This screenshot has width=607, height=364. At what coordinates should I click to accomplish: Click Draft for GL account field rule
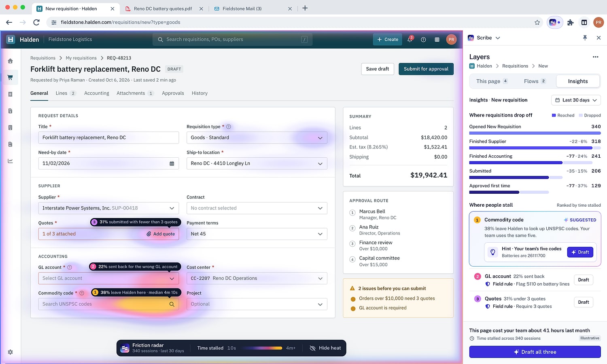click(584, 280)
